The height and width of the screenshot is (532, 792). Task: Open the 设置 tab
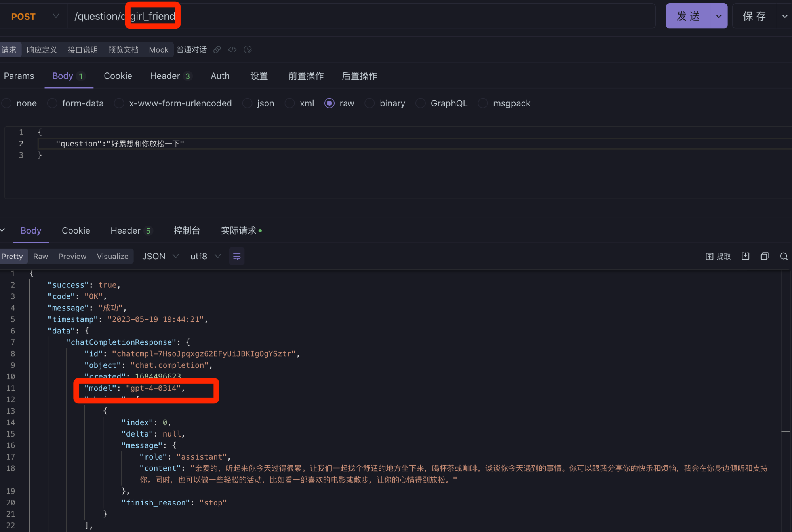259,76
